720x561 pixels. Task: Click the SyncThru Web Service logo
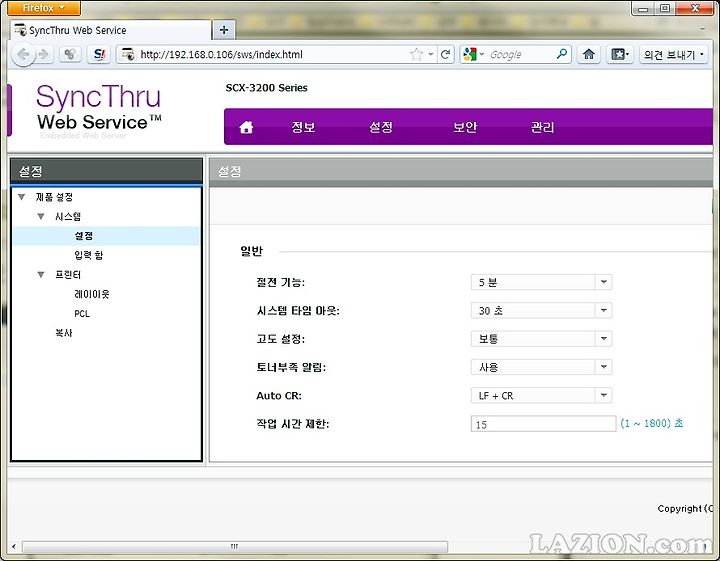(x=98, y=110)
